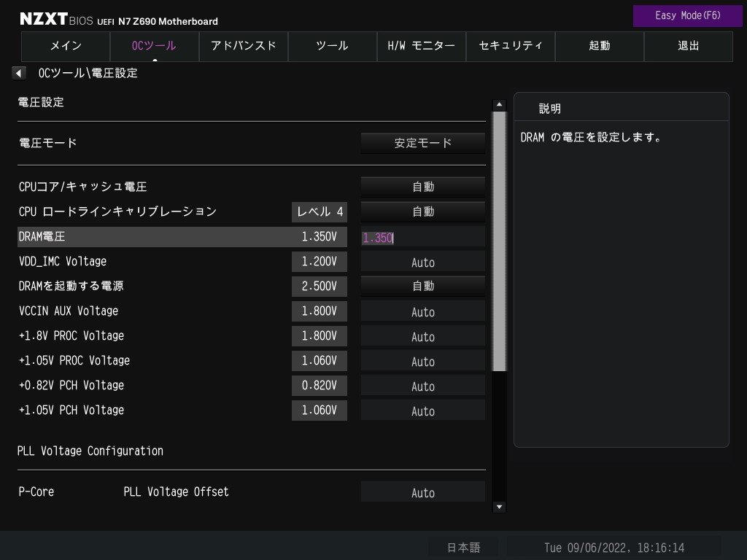The width and height of the screenshot is (747, 560).
Task: Click the PLL Voltage Configuration heading
Action: pyautogui.click(x=90, y=451)
